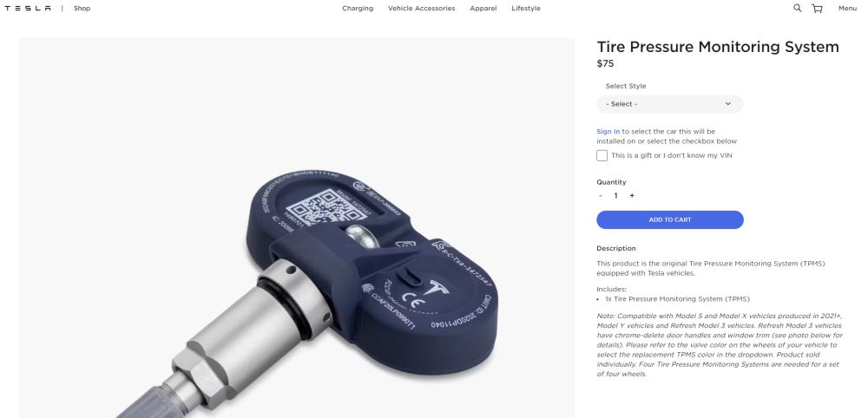868x418 pixels.
Task: Go to the Lifestyle category
Action: pyautogui.click(x=526, y=9)
